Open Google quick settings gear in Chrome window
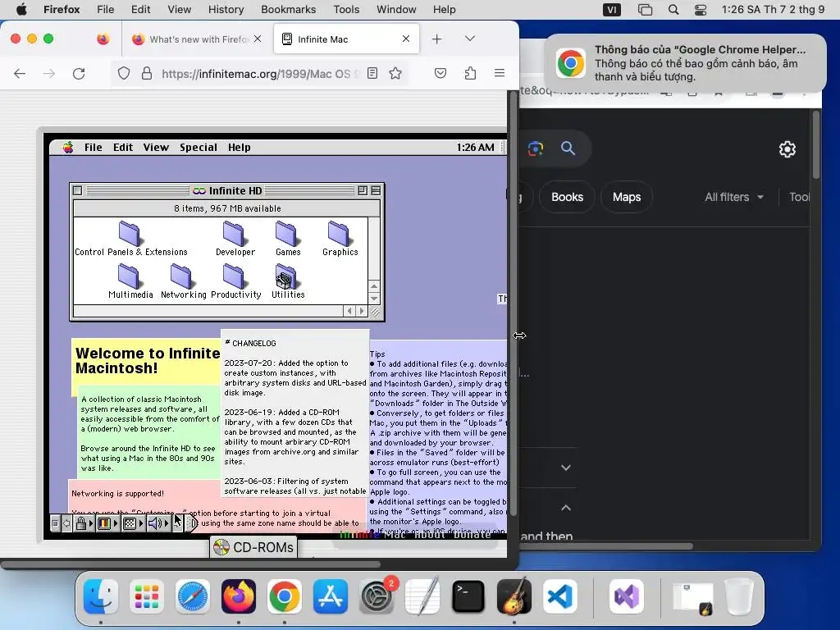This screenshot has width=840, height=630. (787, 149)
